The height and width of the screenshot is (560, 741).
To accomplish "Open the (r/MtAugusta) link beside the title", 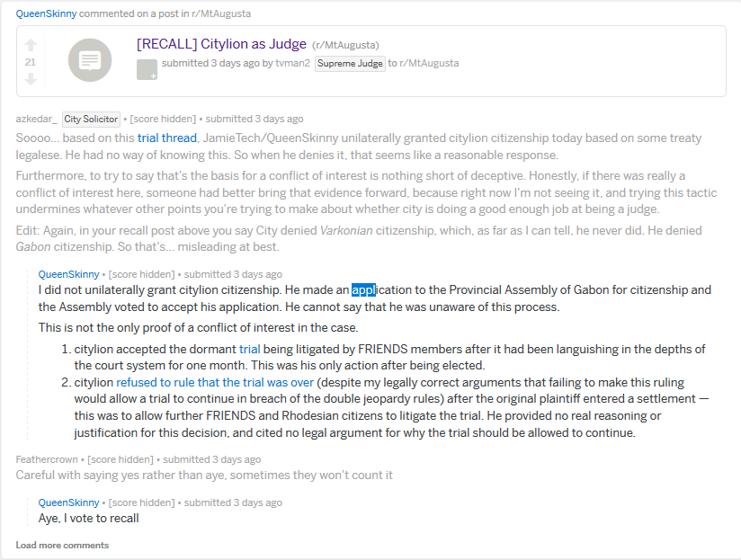I will tap(345, 45).
